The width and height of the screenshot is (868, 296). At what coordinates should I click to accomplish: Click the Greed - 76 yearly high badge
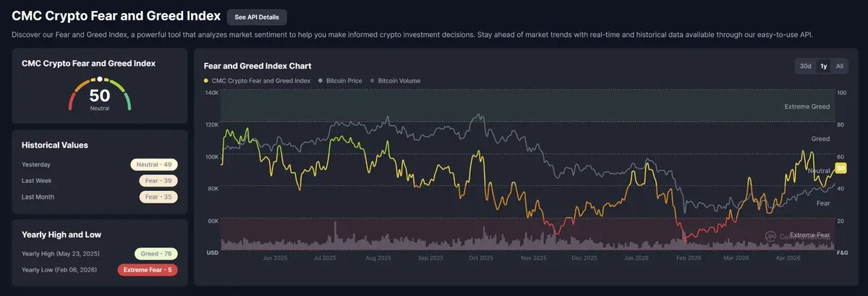156,254
